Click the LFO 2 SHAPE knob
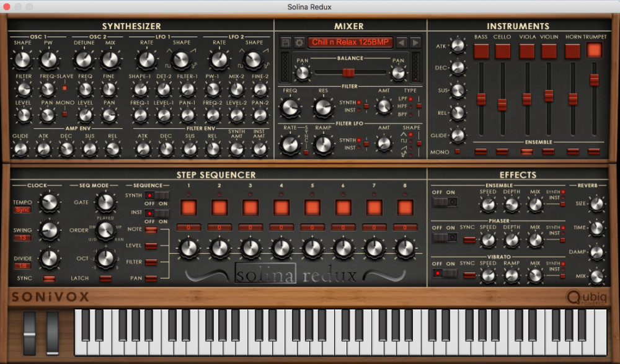The height and width of the screenshot is (364, 620). (x=253, y=60)
